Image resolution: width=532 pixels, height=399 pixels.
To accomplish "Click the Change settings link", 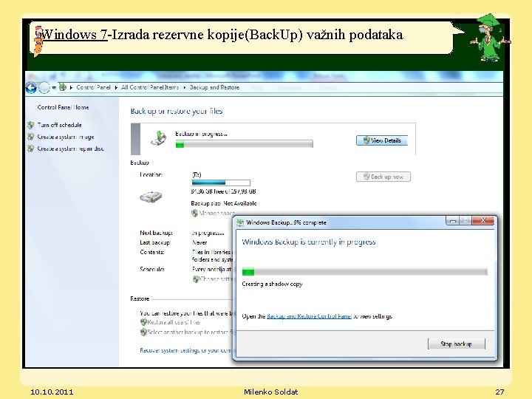I will pyautogui.click(x=216, y=279).
